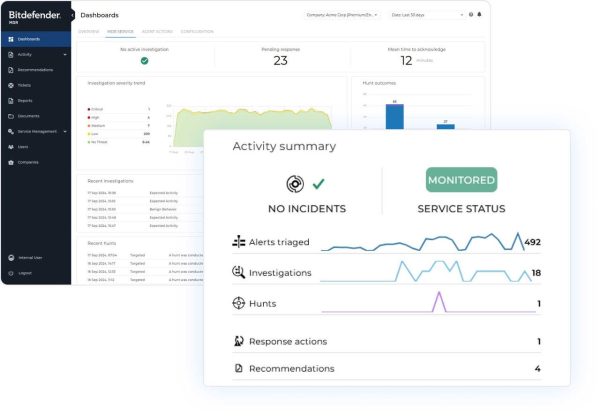Screen dimensions: 600x416
Task: Open the Company selector dropdown
Action: pos(342,15)
